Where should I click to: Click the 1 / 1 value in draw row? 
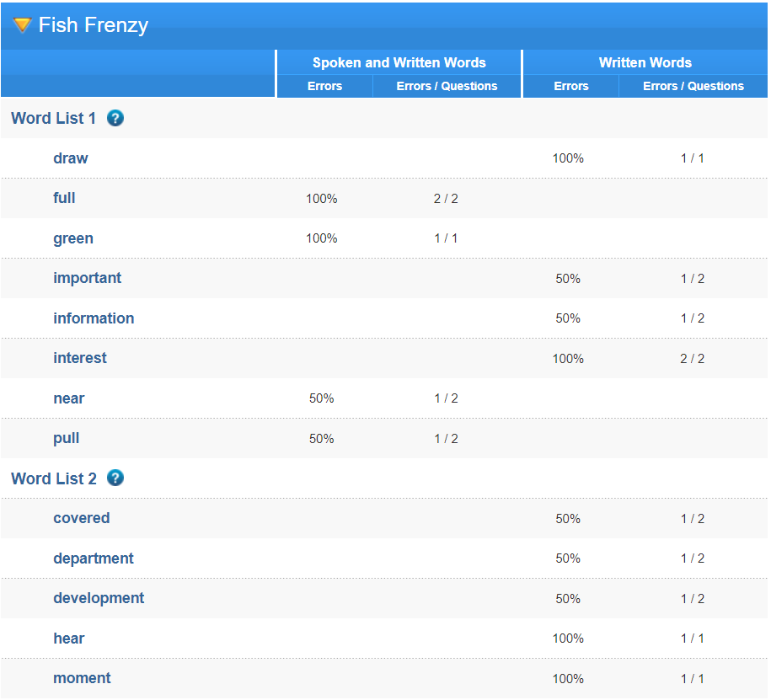click(x=693, y=158)
